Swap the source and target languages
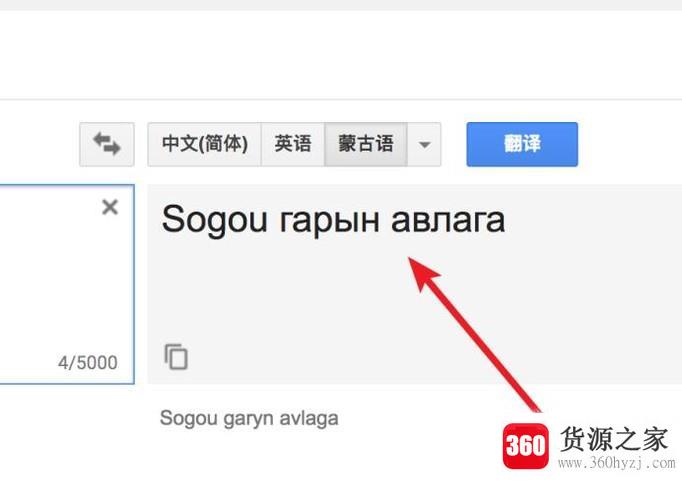This screenshot has height=499, width=682. pos(107,144)
